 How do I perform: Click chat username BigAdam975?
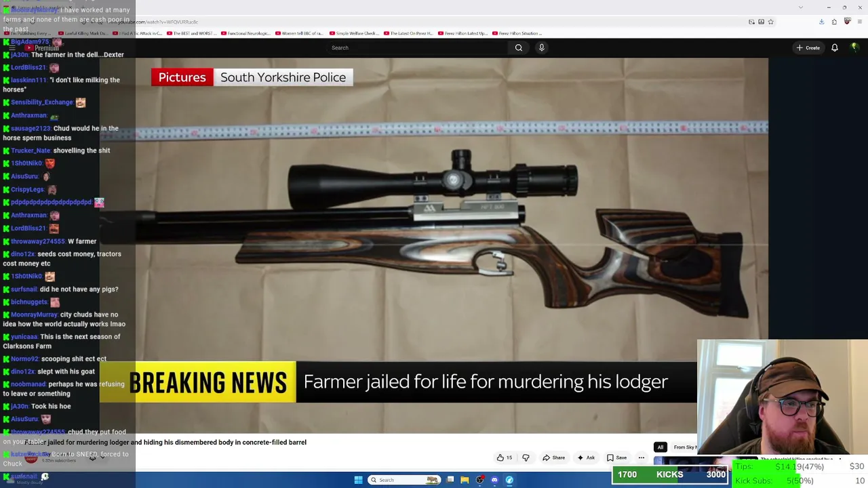[30, 42]
